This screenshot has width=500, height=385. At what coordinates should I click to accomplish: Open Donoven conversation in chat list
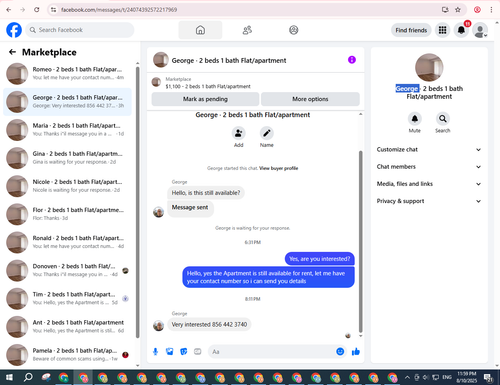pos(67,270)
